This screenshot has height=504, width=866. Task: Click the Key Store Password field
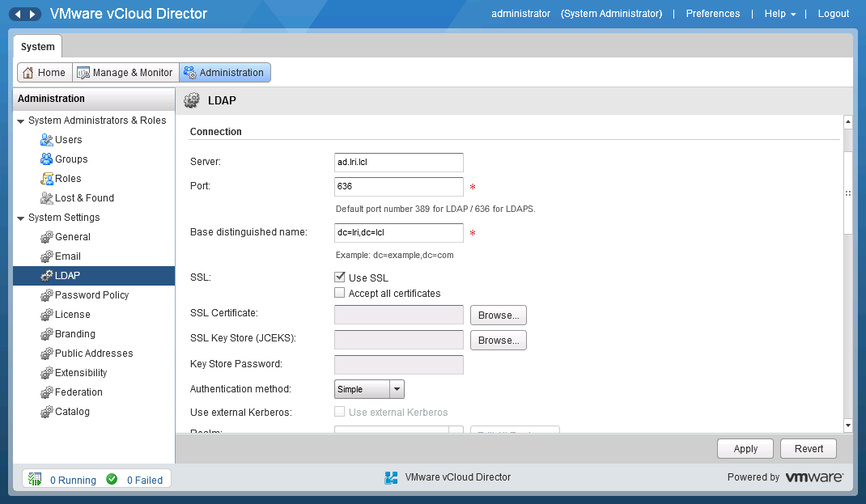click(x=399, y=364)
